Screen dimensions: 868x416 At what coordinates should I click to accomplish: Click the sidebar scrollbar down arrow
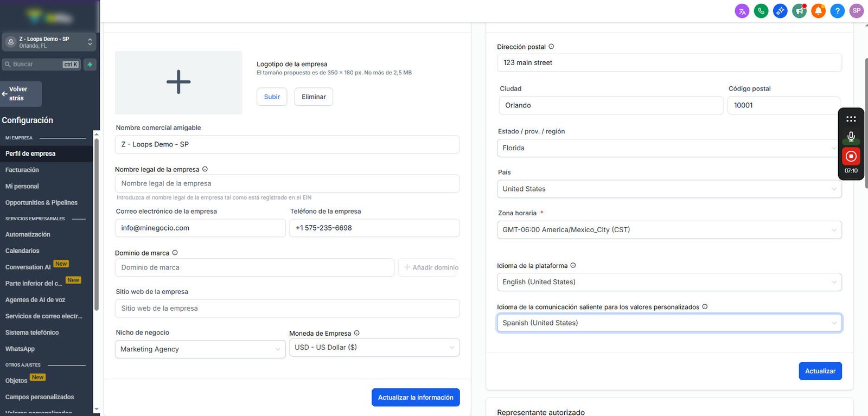[x=97, y=409]
